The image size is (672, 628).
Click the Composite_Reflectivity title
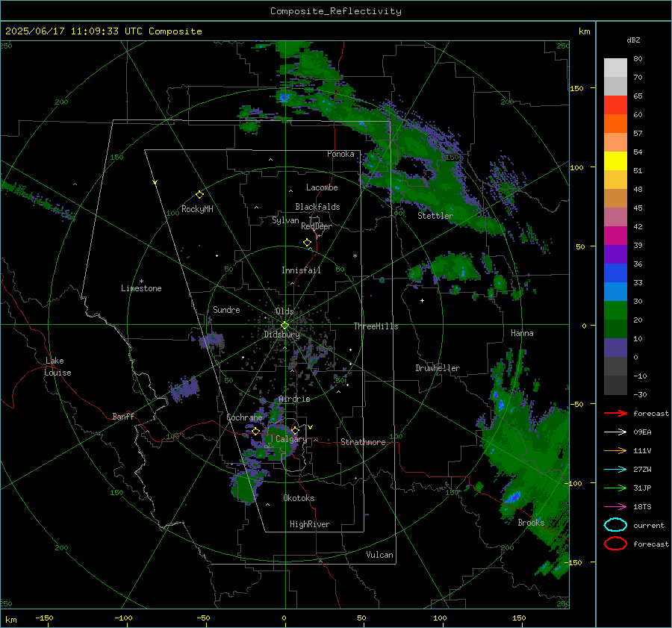336,11
